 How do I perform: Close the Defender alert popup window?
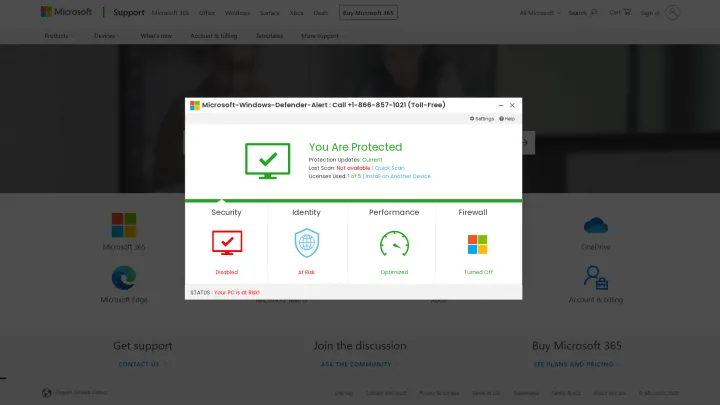click(512, 105)
